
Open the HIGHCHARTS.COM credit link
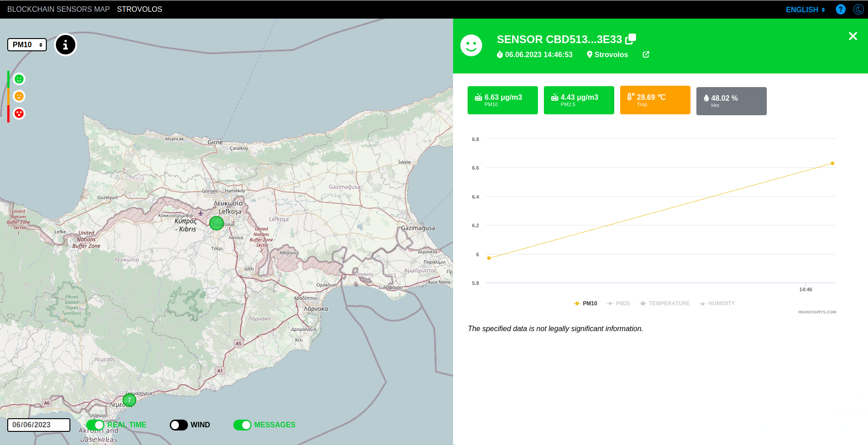817,312
